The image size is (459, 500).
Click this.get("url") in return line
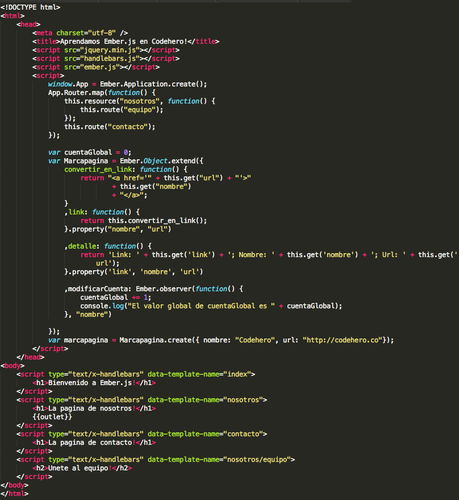coord(193,178)
